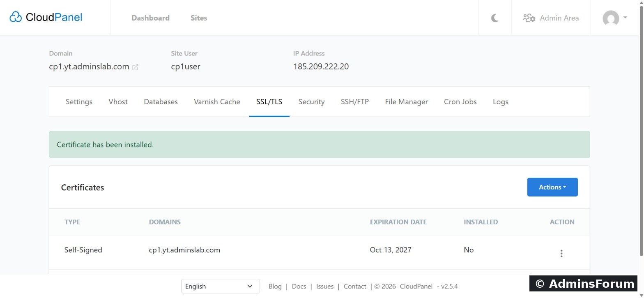Screen dimensions: 644x298
Task: Click the Certificates heading
Action: (x=83, y=188)
